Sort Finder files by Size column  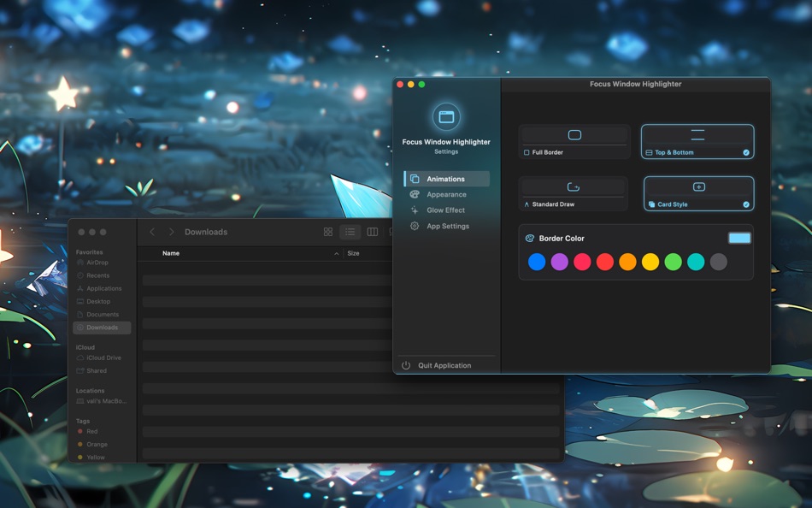tap(353, 253)
